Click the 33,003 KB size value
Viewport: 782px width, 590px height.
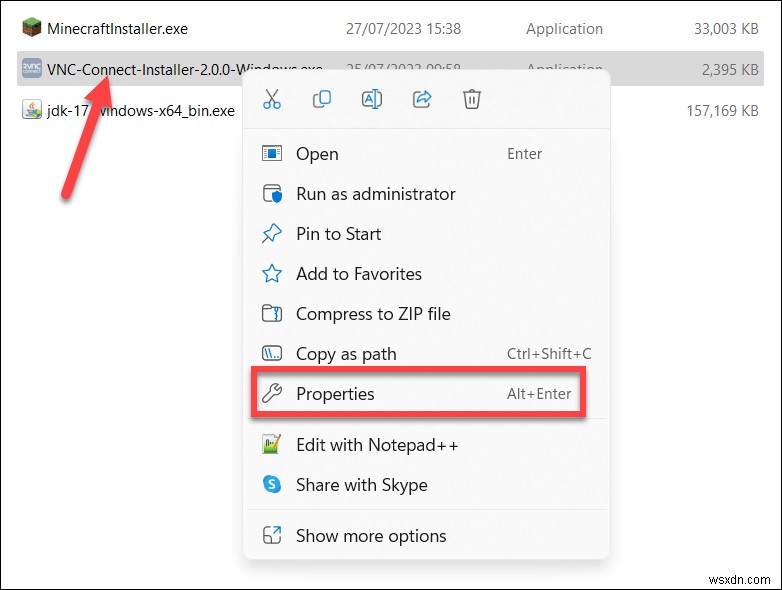click(726, 29)
